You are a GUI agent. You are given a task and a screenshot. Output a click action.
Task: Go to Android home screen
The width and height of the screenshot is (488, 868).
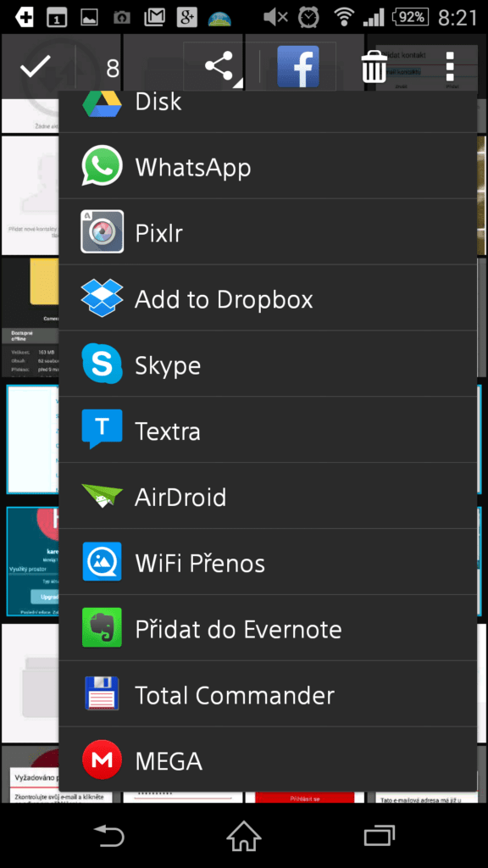coord(244,836)
